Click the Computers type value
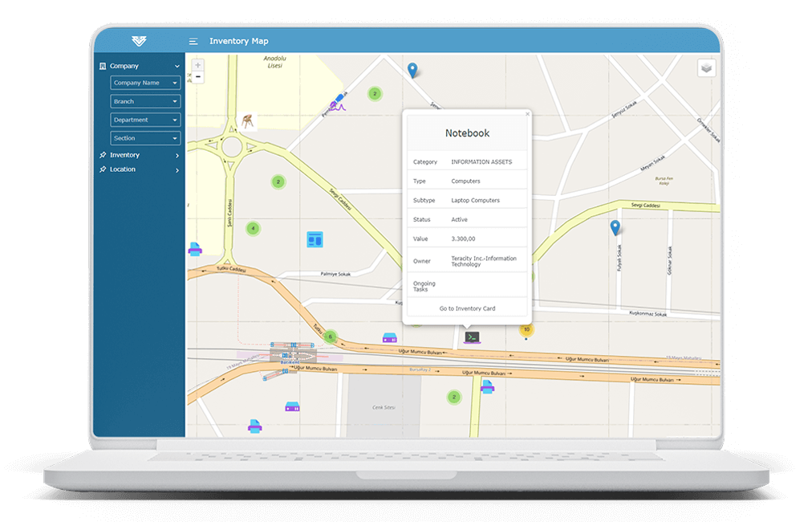The width and height of the screenshot is (812, 522). tap(465, 181)
